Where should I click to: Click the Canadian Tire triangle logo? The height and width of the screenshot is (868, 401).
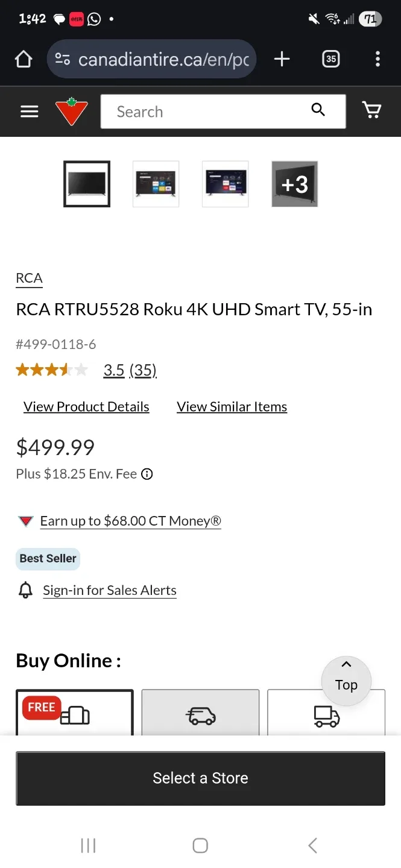[x=71, y=112]
